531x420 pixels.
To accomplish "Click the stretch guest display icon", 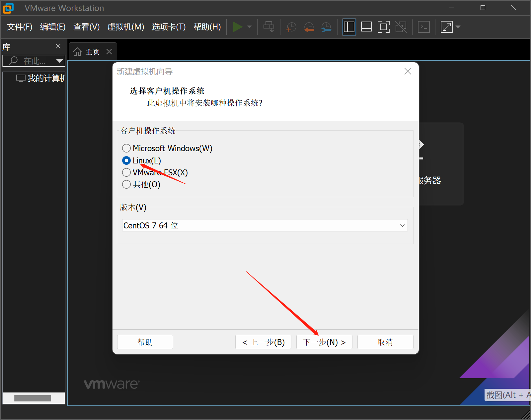I will (x=447, y=27).
